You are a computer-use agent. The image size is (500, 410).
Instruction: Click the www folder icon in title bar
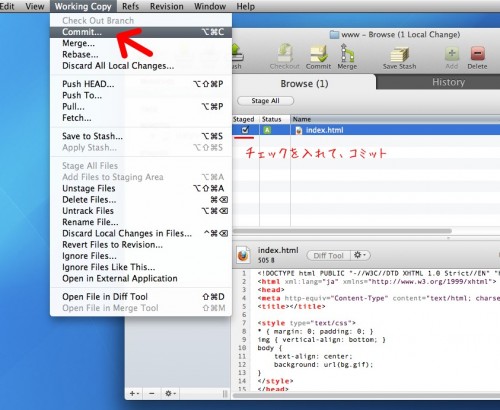point(334,35)
